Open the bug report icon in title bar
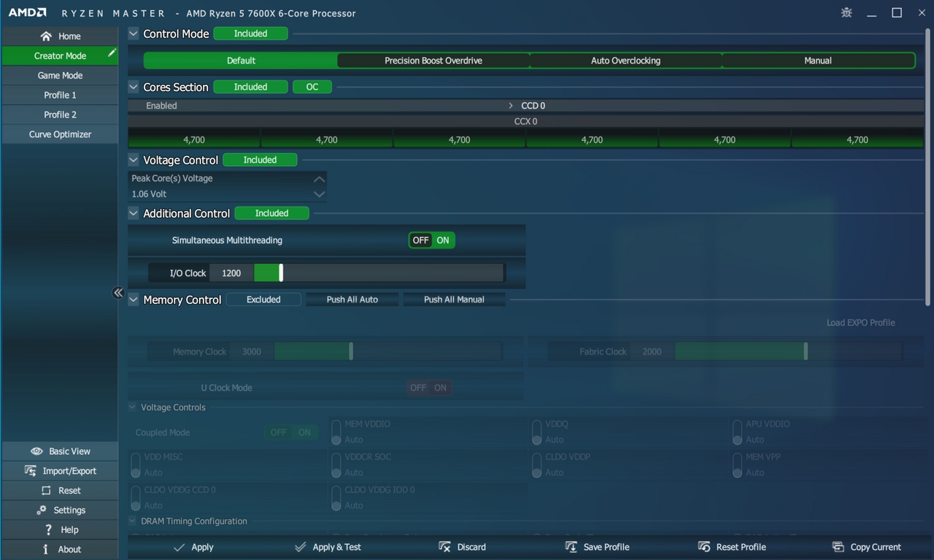934x560 pixels. pos(846,12)
